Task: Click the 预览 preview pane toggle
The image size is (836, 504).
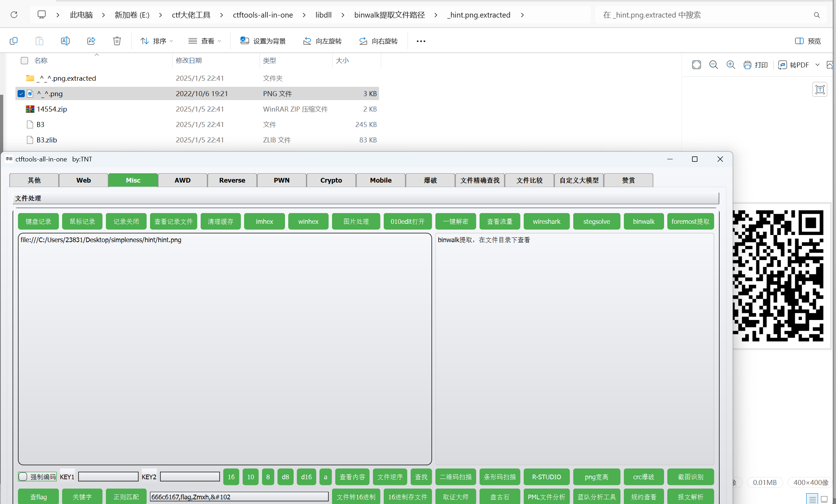Action: pos(808,41)
